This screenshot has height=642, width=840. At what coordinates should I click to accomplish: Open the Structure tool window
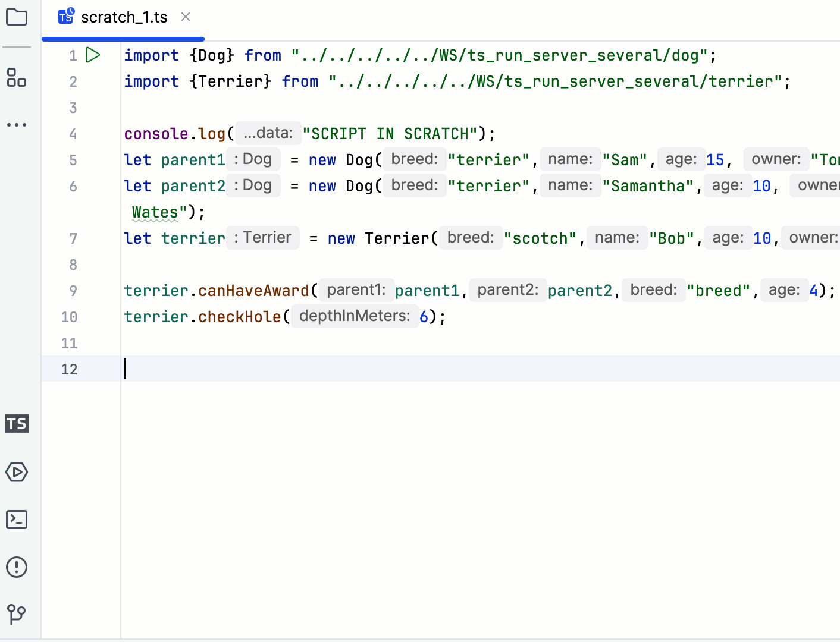[17, 78]
